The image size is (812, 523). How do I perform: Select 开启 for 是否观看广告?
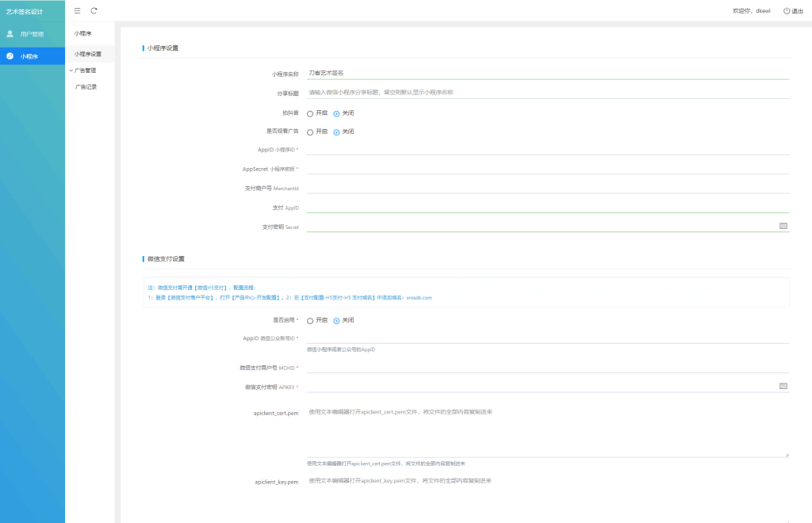[x=310, y=132]
